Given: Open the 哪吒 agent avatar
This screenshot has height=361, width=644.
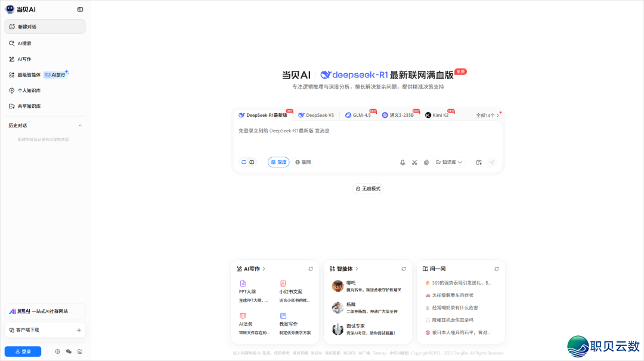Looking at the screenshot, I should tap(338, 286).
